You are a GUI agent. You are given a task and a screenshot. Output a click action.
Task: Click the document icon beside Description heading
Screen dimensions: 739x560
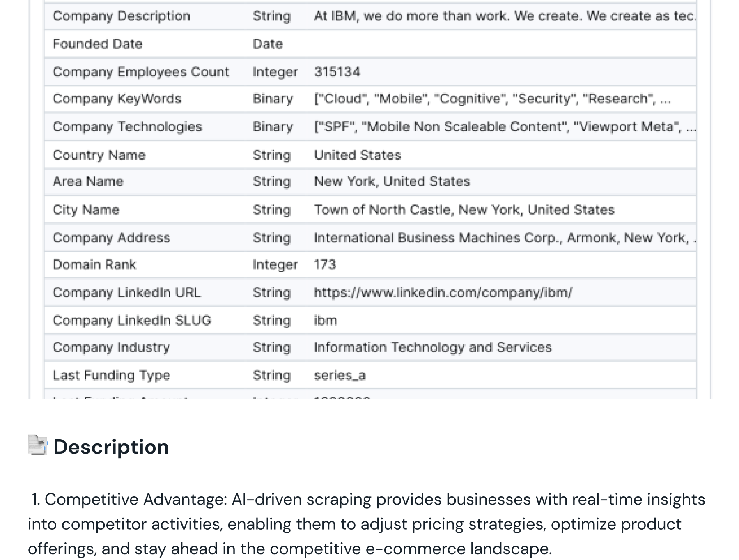tap(38, 445)
